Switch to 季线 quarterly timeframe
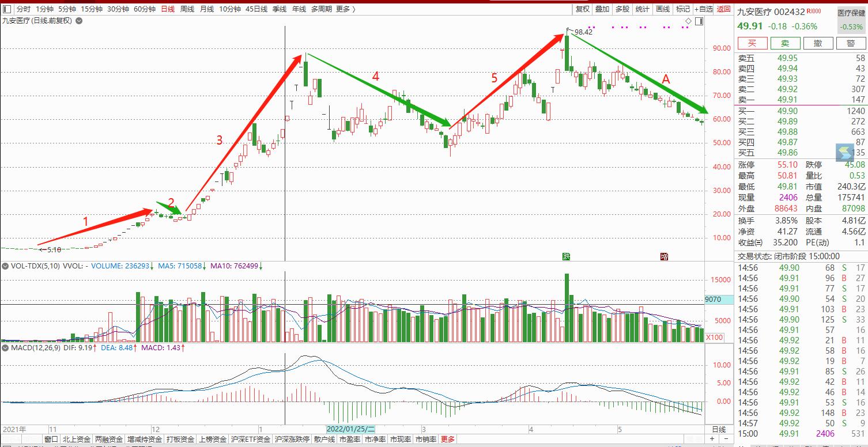 [x=280, y=9]
